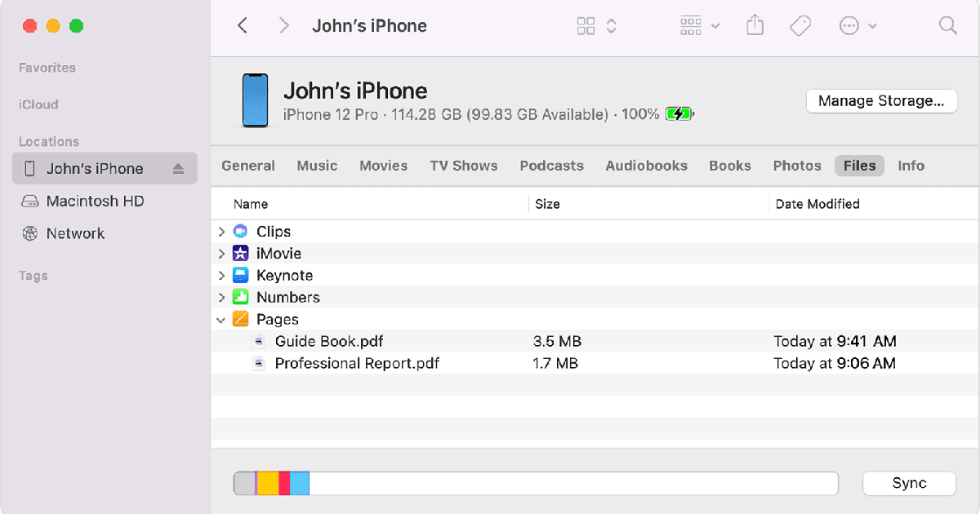Open the Search icon

(947, 25)
